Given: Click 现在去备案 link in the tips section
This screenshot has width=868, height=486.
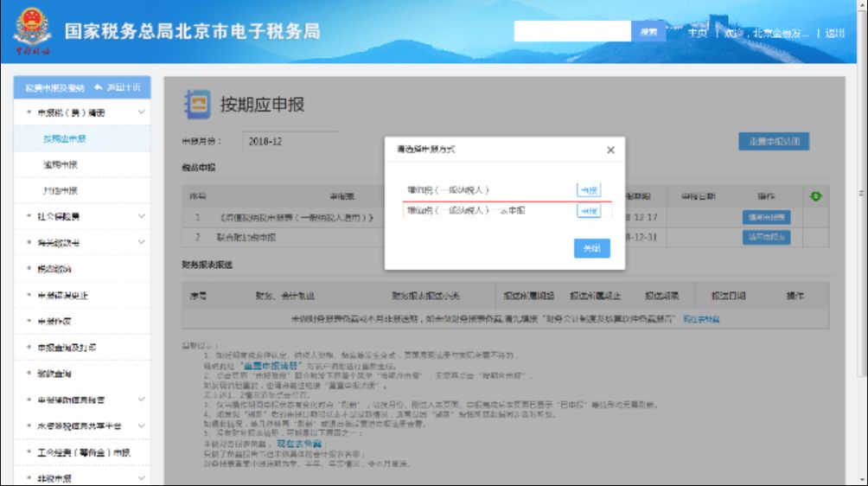Looking at the screenshot, I should tap(299, 444).
